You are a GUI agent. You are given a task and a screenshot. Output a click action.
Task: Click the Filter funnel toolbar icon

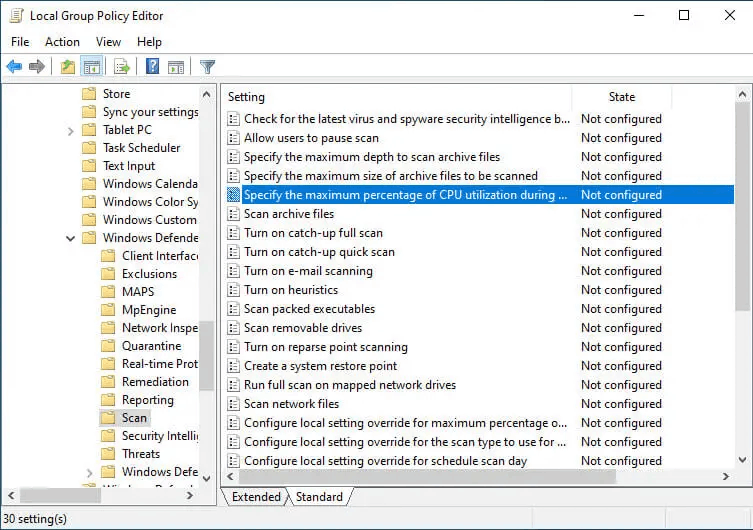point(207,66)
